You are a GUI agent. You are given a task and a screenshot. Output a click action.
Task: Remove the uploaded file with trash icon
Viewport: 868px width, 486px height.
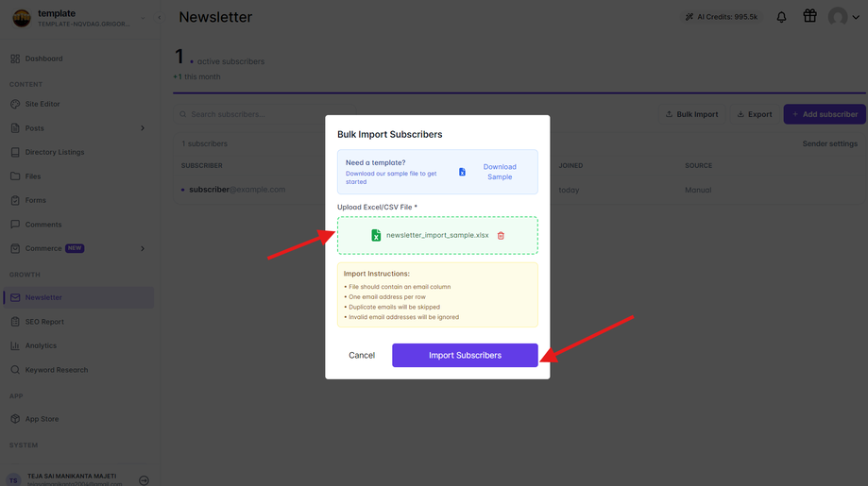(501, 236)
